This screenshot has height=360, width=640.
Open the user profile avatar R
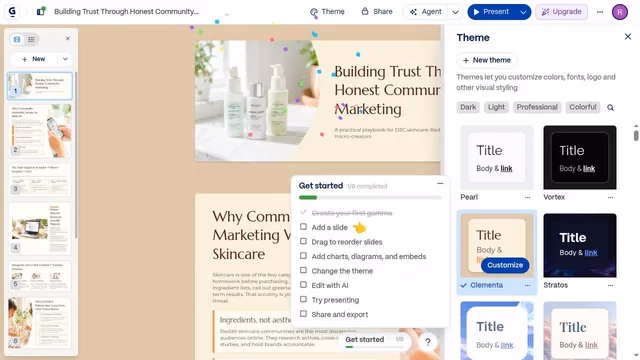620,12
